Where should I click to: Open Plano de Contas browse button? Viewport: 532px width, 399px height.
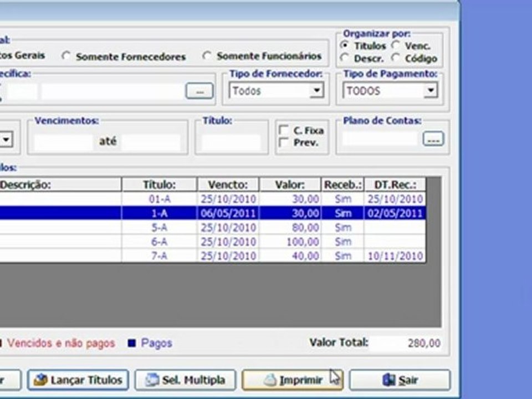click(x=433, y=139)
